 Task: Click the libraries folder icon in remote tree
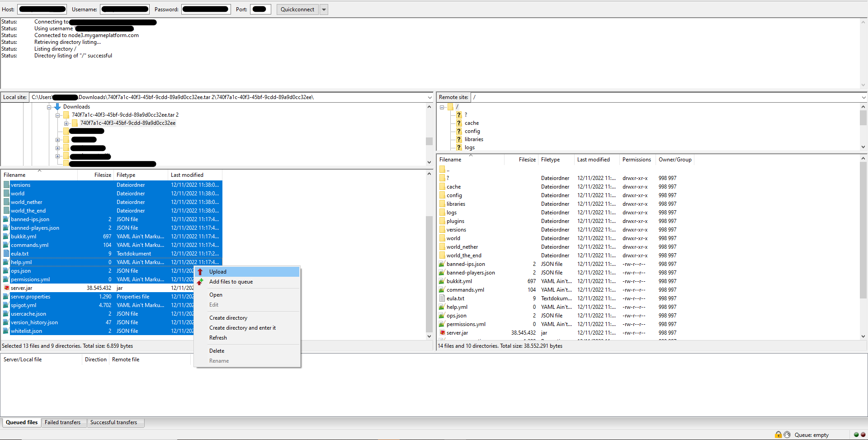459,139
